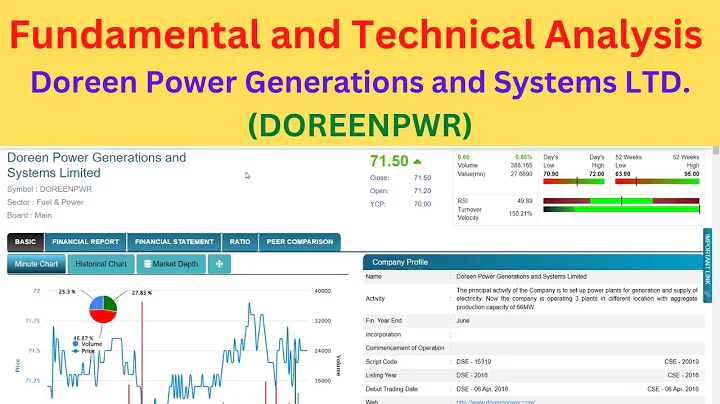720x404 pixels.
Task: Click the database icon on Market Depth
Action: coord(147,264)
